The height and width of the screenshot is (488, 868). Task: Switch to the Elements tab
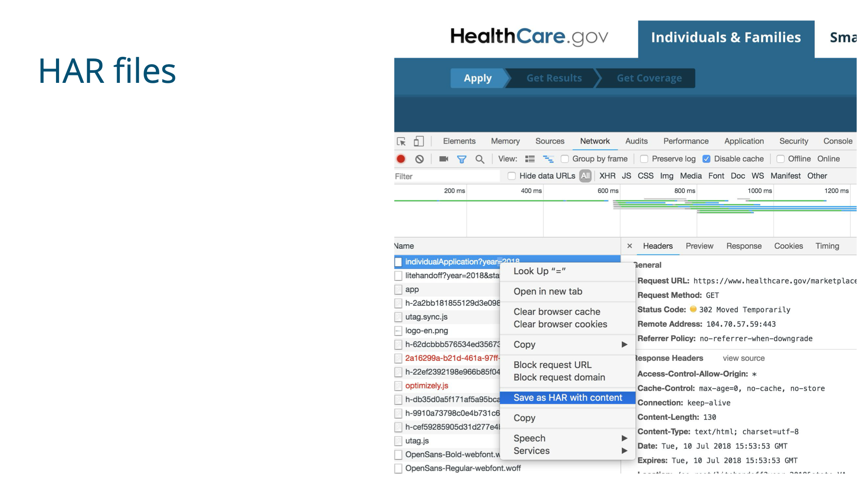459,141
